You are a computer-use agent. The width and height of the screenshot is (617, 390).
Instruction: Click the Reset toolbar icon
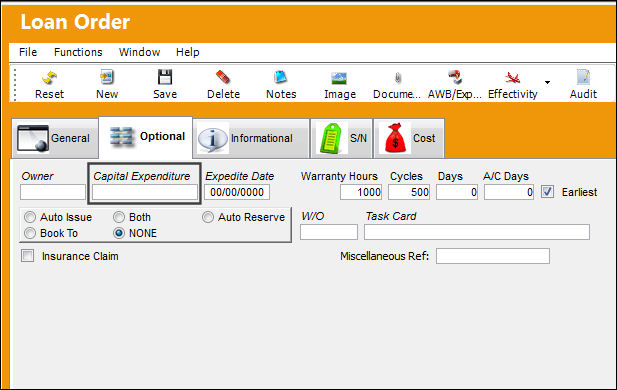click(x=49, y=78)
